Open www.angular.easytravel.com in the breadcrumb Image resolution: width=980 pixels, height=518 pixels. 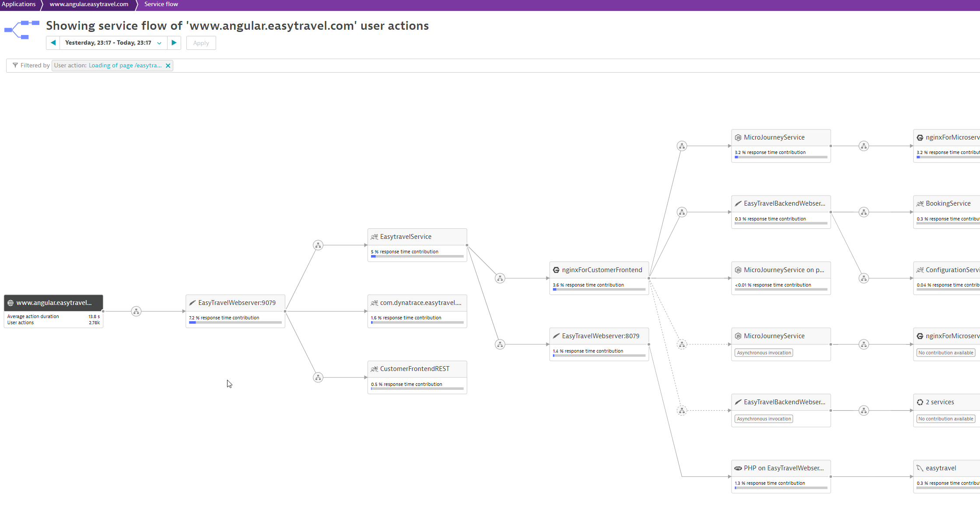pyautogui.click(x=89, y=4)
